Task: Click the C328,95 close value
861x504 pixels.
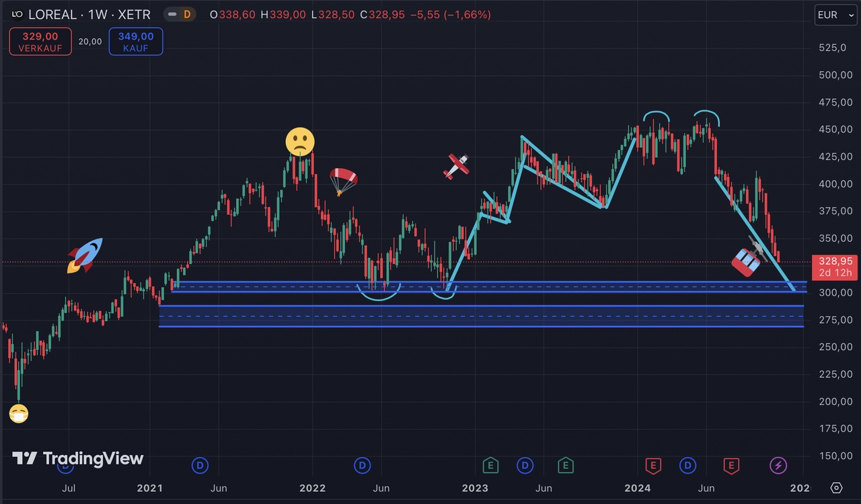Action: tap(382, 14)
